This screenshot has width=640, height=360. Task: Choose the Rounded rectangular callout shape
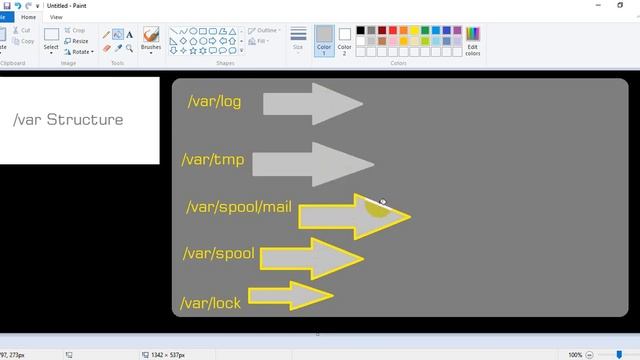[x=213, y=51]
